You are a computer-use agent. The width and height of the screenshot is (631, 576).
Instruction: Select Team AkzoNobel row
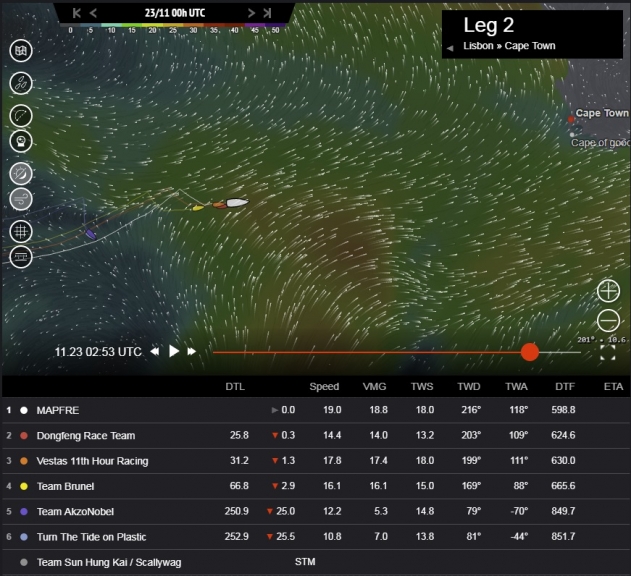click(x=316, y=512)
